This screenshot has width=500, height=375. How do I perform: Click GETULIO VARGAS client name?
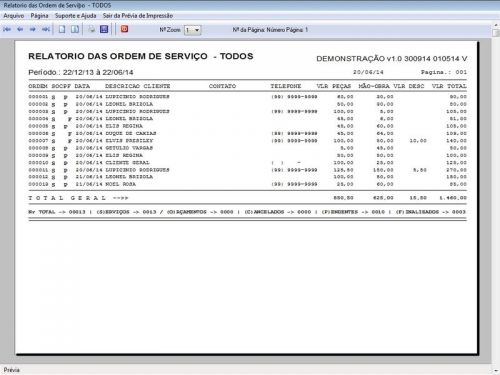tap(129, 148)
